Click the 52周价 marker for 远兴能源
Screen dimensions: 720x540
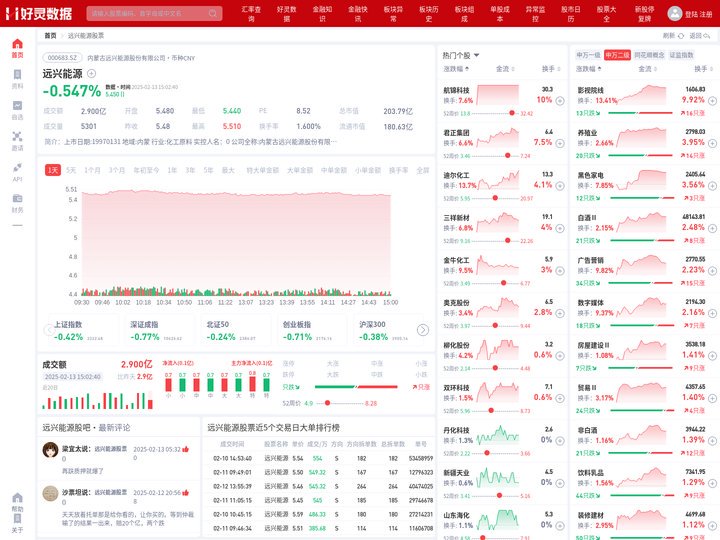coord(327,403)
